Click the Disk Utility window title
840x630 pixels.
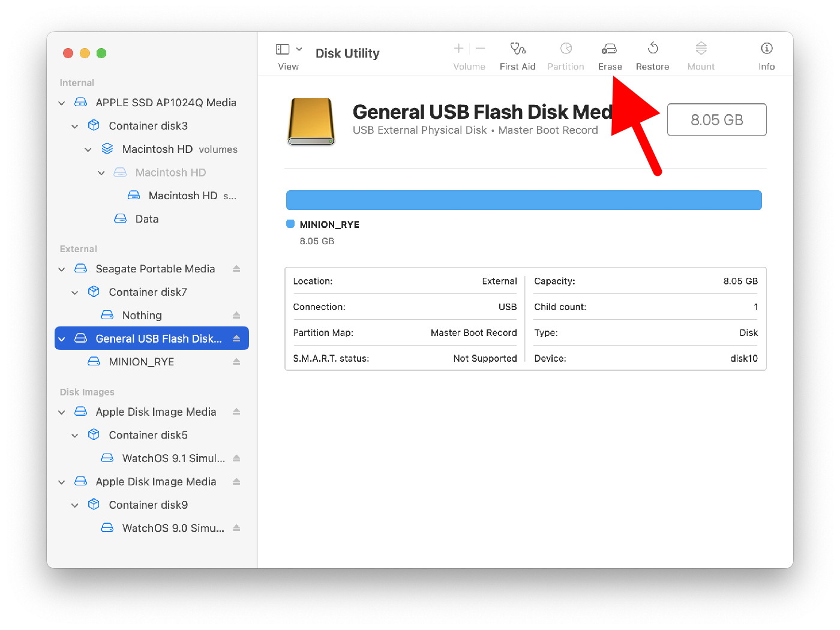coord(347,53)
